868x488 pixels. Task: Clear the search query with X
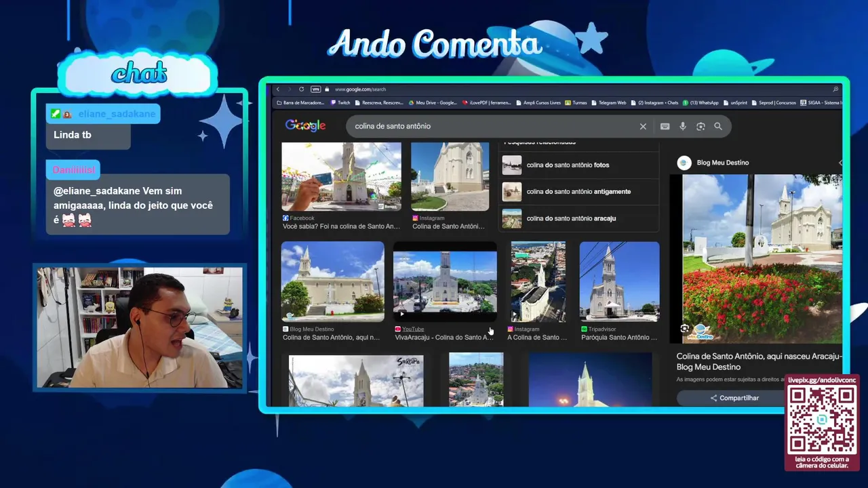pyautogui.click(x=643, y=126)
